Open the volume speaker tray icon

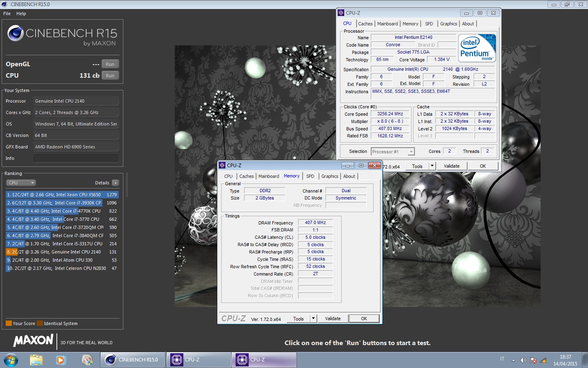pos(523,360)
